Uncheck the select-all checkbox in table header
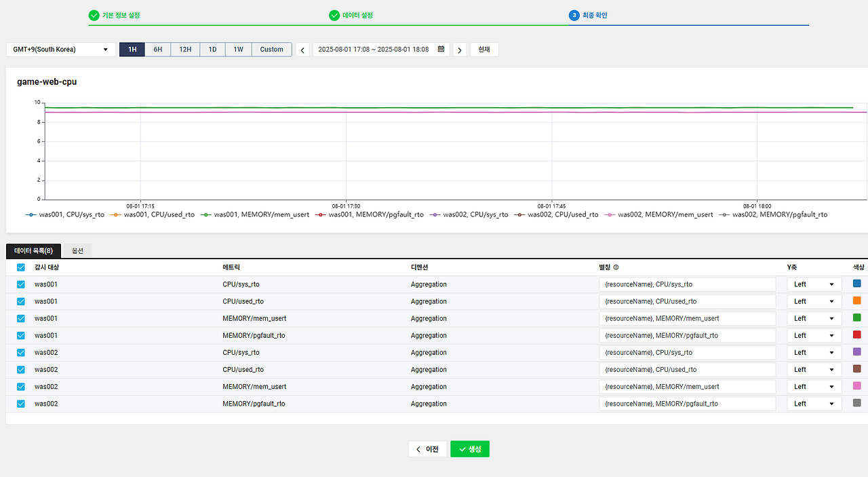 [21, 267]
